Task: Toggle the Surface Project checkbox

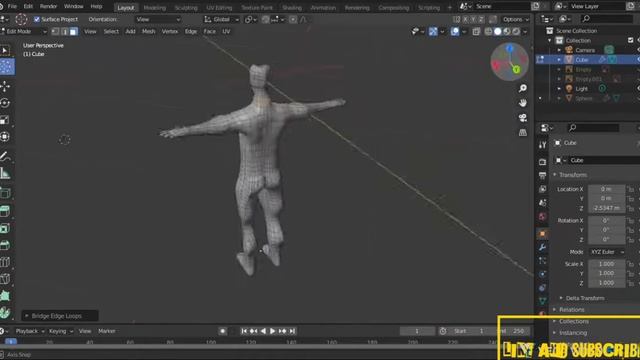Action: click(37, 19)
